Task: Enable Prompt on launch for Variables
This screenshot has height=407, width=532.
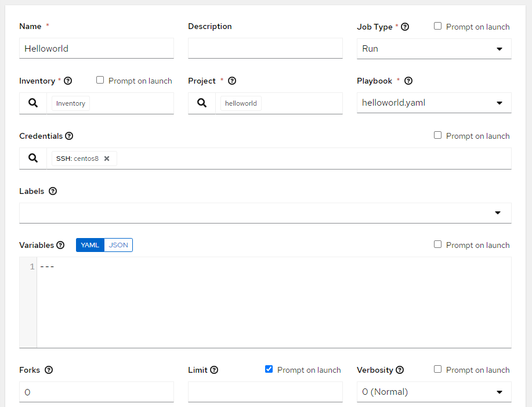Action: tap(437, 244)
